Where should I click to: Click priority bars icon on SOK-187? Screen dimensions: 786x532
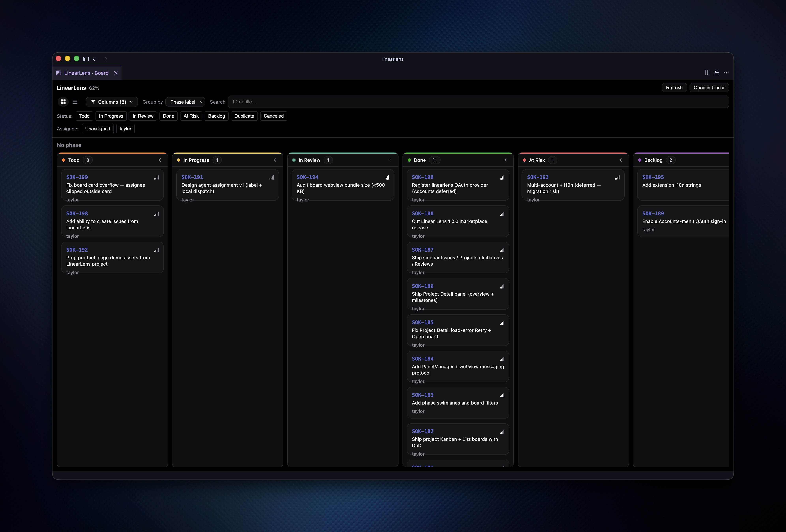point(502,250)
